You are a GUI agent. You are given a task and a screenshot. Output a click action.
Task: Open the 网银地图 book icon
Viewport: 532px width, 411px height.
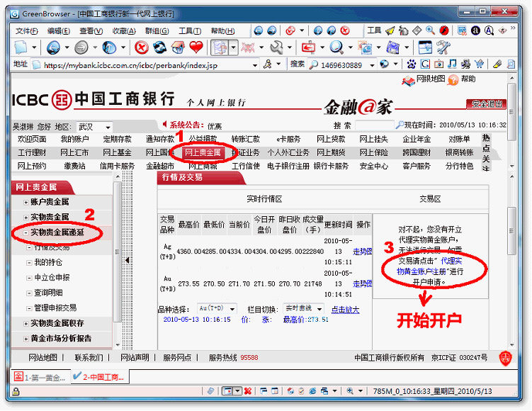409,81
